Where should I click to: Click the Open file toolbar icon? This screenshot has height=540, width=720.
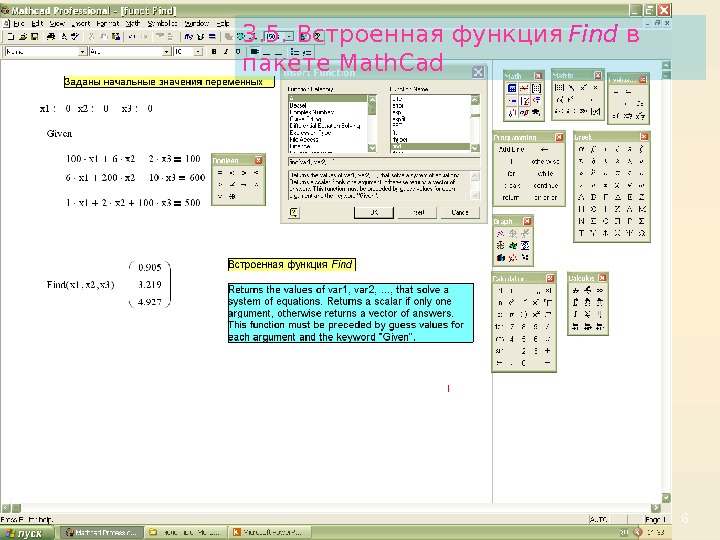coord(22,37)
